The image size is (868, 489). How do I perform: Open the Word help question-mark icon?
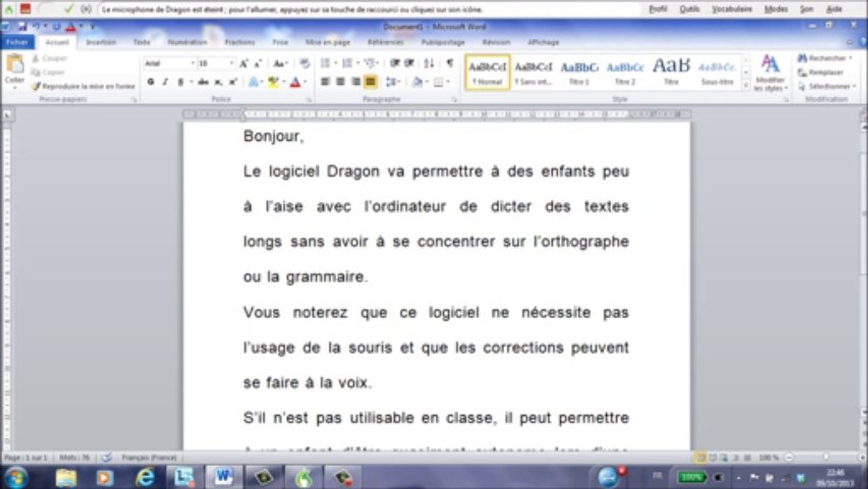coord(863,42)
